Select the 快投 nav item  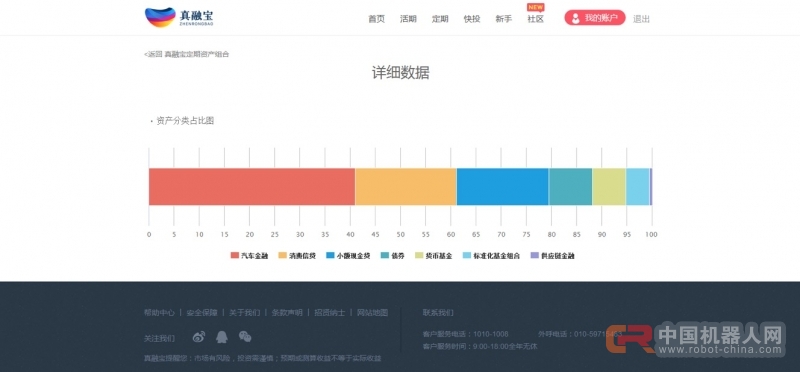pyautogui.click(x=472, y=19)
